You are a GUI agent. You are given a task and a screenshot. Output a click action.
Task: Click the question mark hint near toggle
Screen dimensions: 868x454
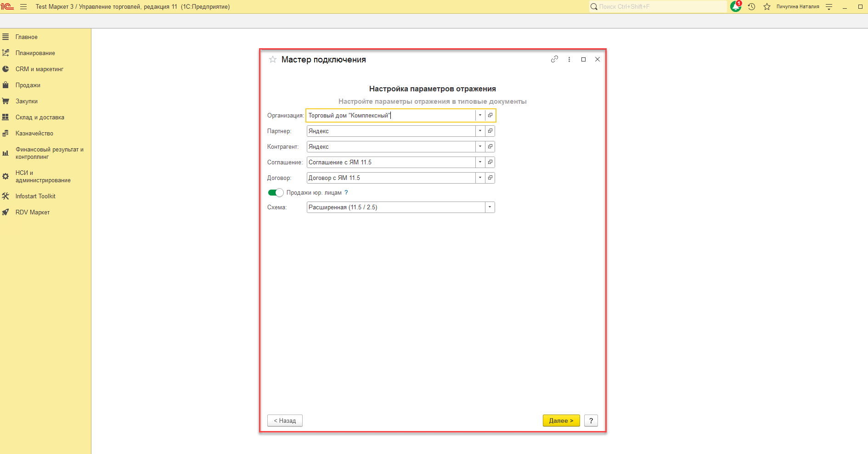point(346,193)
